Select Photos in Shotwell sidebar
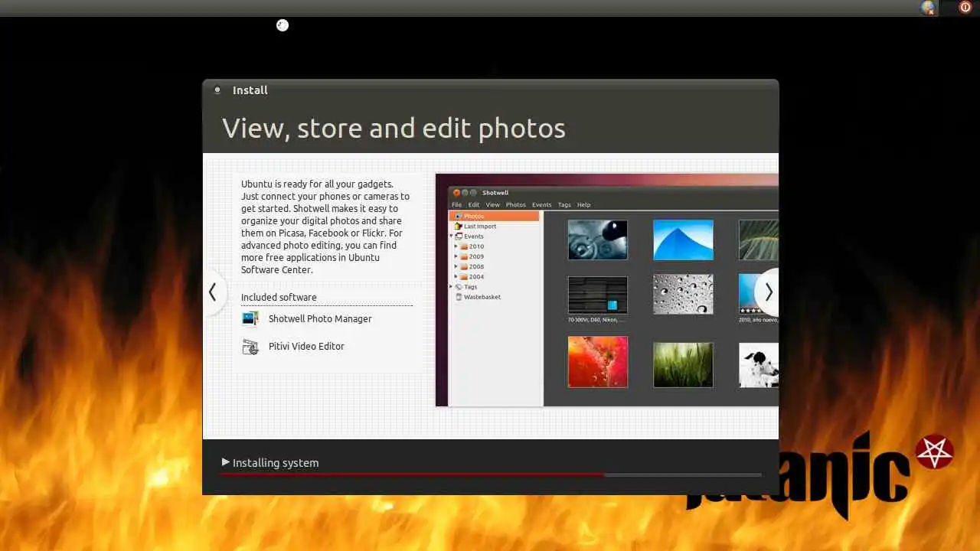This screenshot has height=551, width=980. pos(495,217)
